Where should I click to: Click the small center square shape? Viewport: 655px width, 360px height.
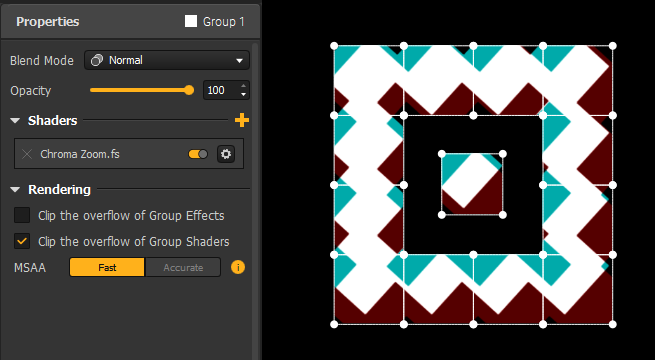[x=472, y=184]
